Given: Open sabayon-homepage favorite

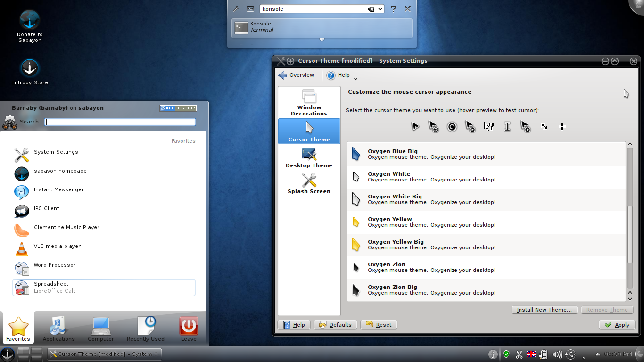Looking at the screenshot, I should 104,173.
